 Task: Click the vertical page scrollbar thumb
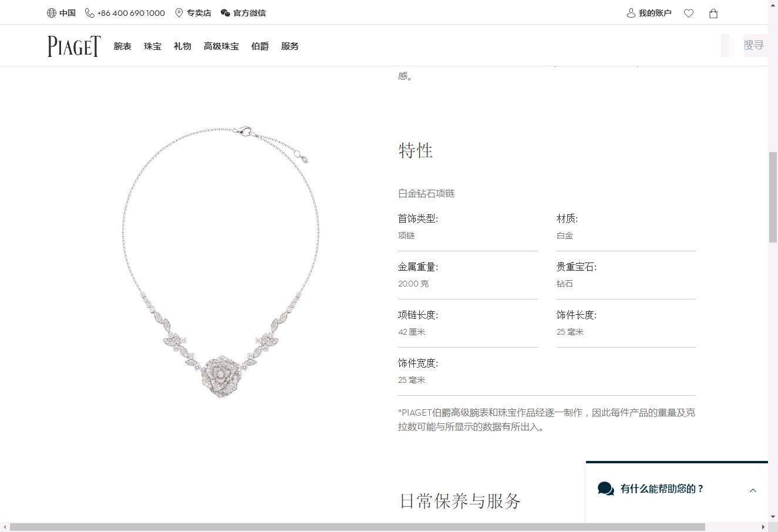click(x=773, y=197)
